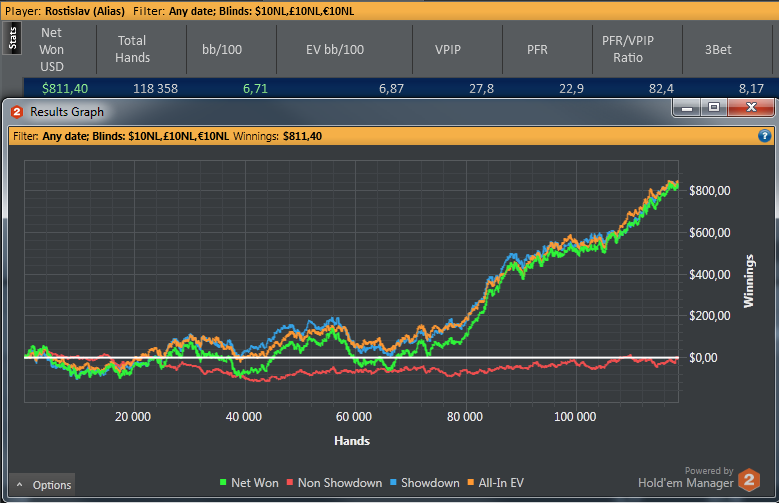
Task: Toggle the Non Showdown legend series
Action: [x=334, y=483]
